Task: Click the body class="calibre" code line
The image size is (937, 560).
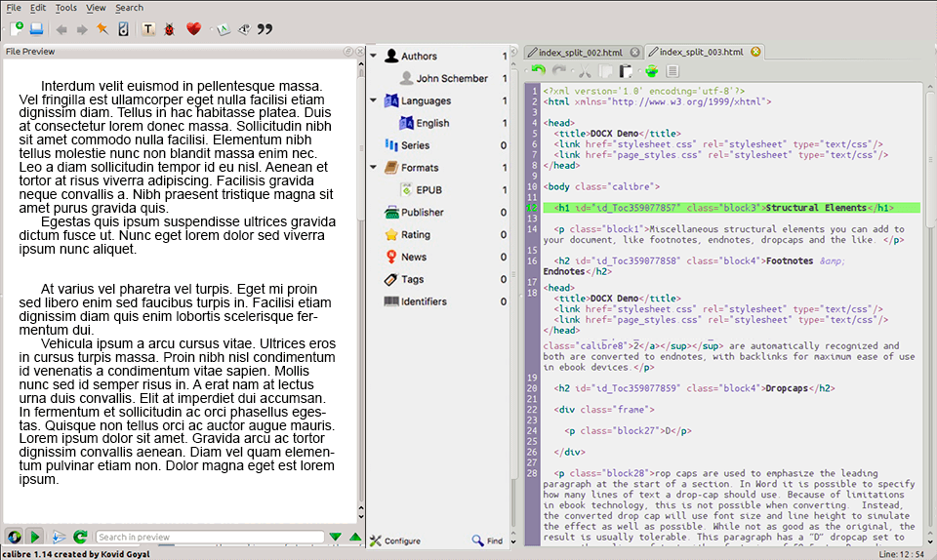Action: (601, 186)
